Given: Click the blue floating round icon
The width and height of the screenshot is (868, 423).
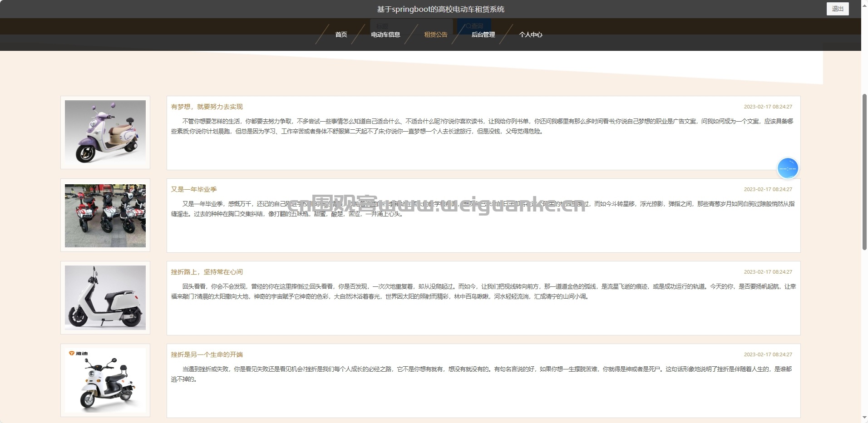Looking at the screenshot, I should pos(788,168).
